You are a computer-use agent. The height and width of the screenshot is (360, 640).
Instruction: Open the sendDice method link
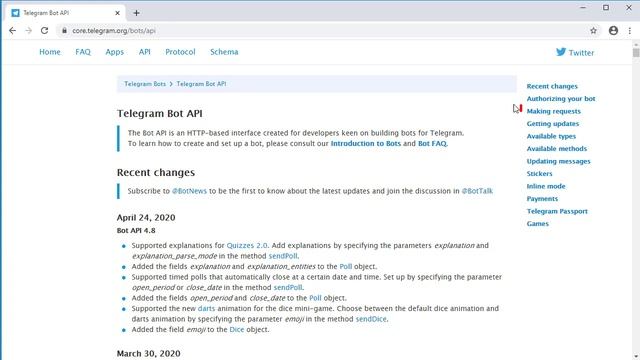coord(371,319)
